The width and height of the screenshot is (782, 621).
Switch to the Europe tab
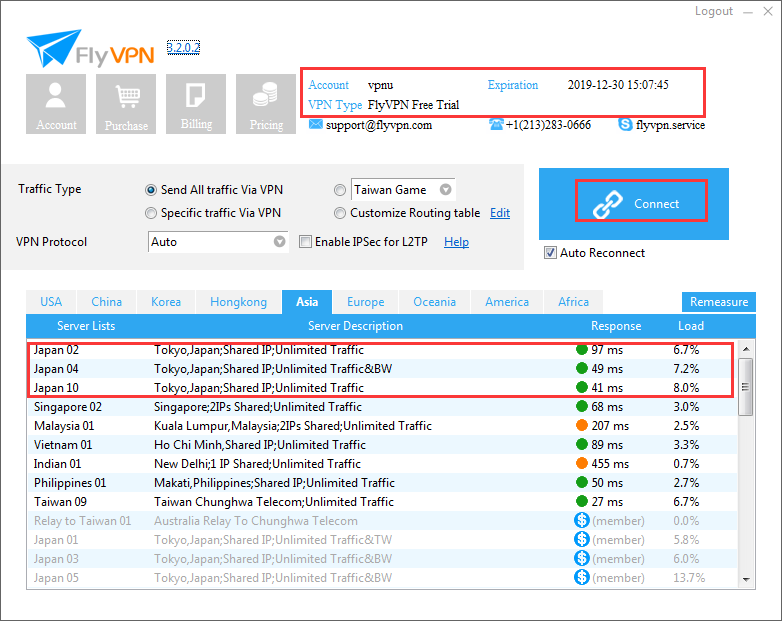(366, 302)
